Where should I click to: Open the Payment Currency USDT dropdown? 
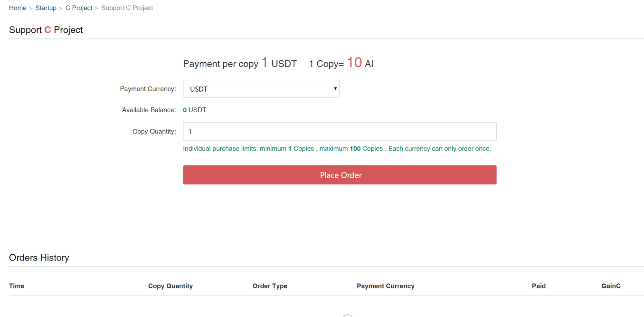(x=261, y=89)
